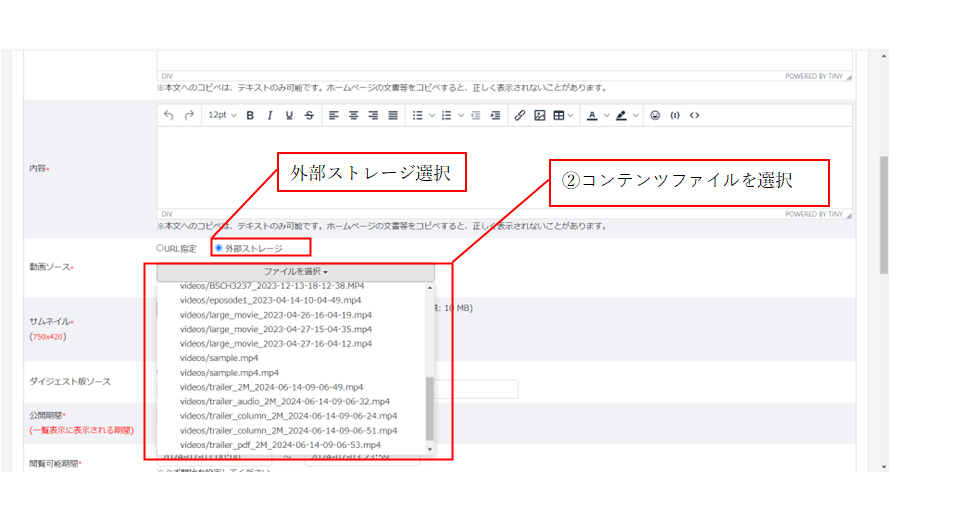Increase indent of the text
Image resolution: width=969 pixels, height=511 pixels.
495,116
